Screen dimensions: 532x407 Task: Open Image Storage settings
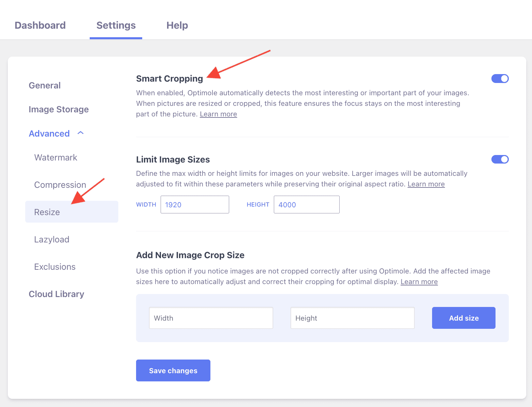[59, 109]
